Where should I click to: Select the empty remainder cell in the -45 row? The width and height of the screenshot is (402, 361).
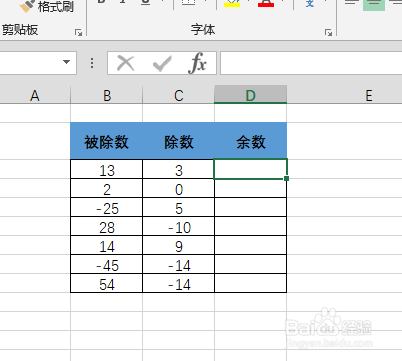[x=250, y=264]
